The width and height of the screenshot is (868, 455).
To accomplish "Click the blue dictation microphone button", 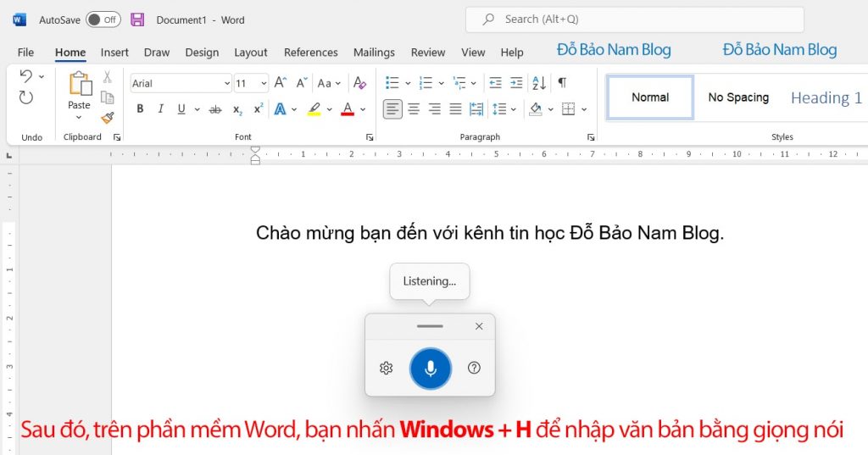I will click(431, 368).
